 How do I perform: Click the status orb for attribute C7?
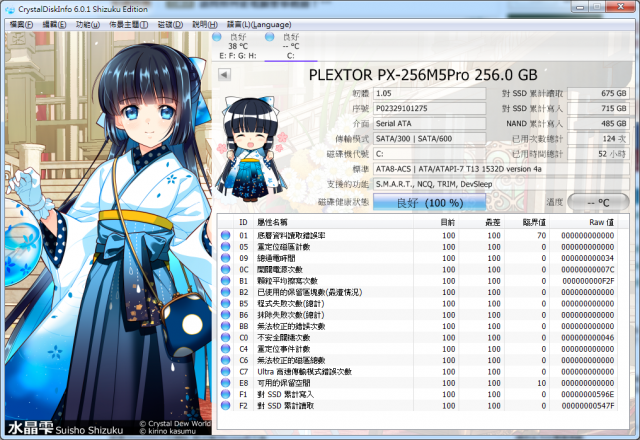[x=225, y=371]
